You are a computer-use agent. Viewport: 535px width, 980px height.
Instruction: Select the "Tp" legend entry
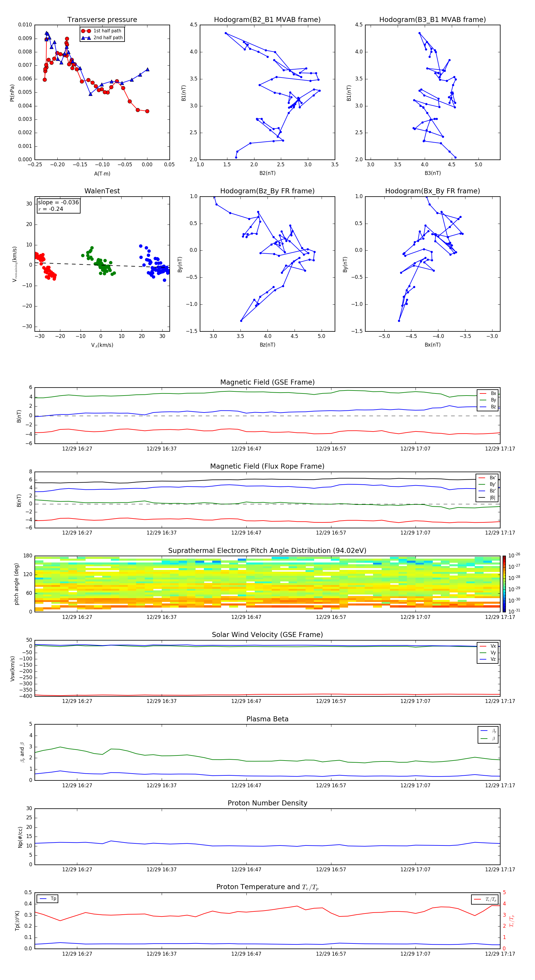pyautogui.click(x=47, y=899)
